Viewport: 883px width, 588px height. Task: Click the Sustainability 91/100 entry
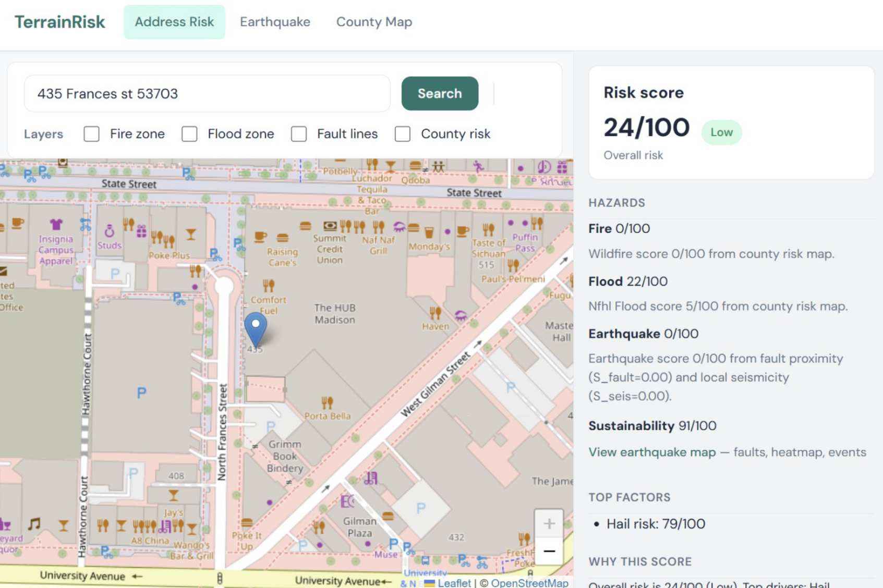(652, 426)
